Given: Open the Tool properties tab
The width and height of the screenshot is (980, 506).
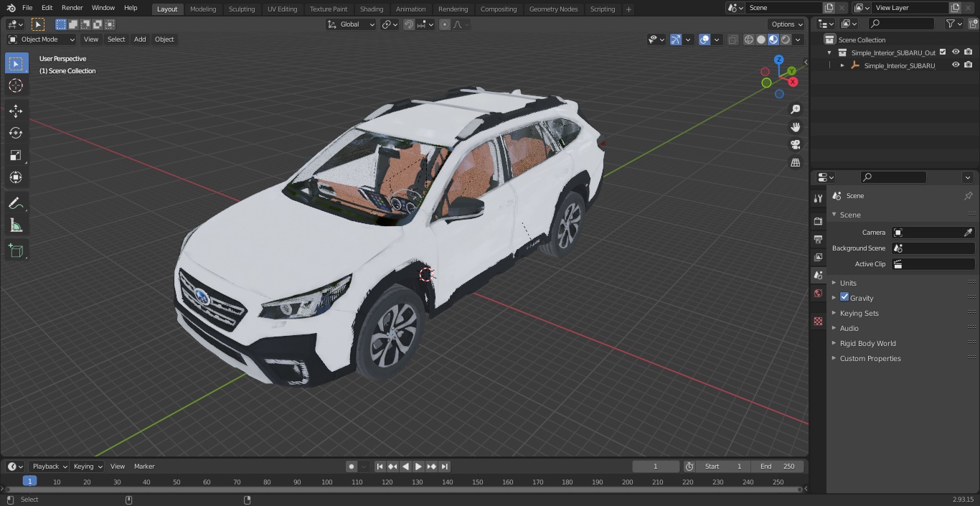Looking at the screenshot, I should click(x=818, y=199).
